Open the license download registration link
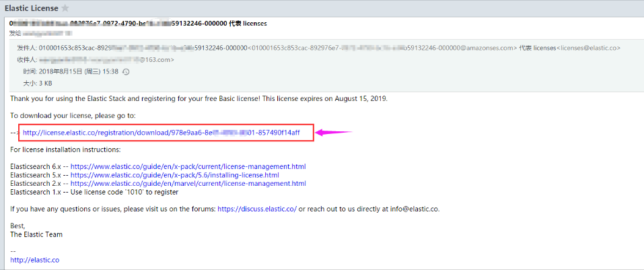 coord(162,133)
